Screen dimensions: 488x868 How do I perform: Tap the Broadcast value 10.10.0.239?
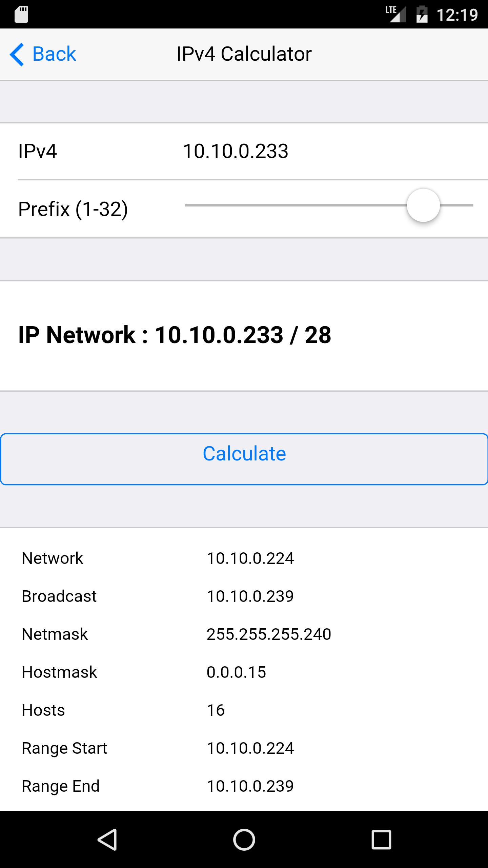coord(250,596)
